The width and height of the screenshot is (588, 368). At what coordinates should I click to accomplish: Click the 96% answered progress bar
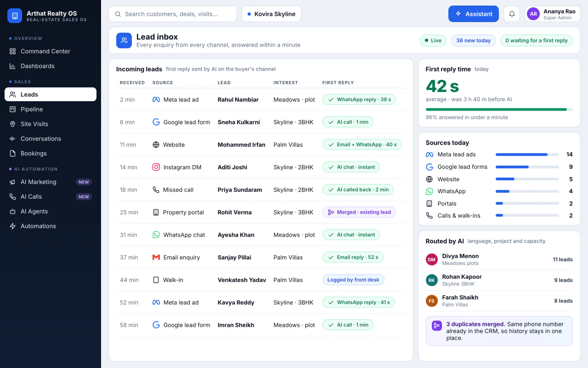[x=499, y=109]
